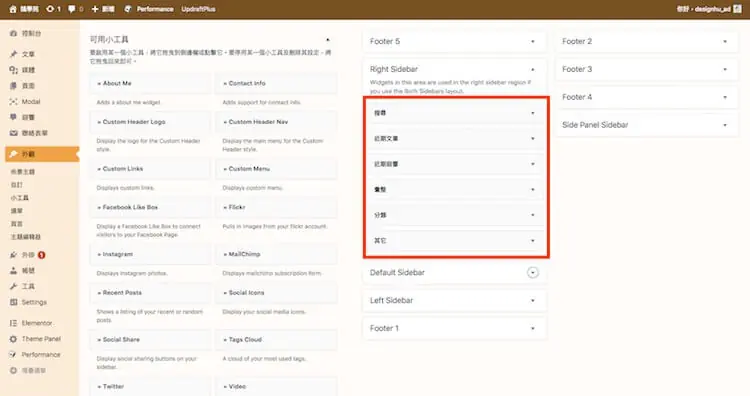Open the 主題編輯器 theme editor submenu item

click(x=26, y=237)
